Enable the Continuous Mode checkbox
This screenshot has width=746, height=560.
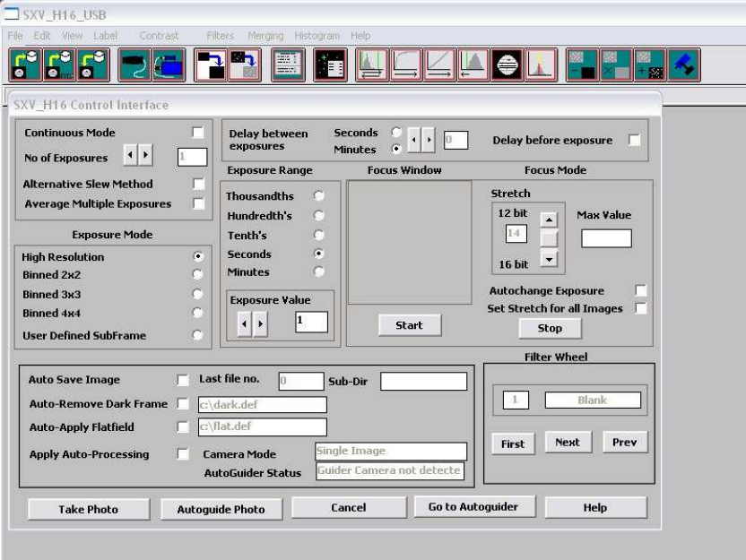pos(198,132)
